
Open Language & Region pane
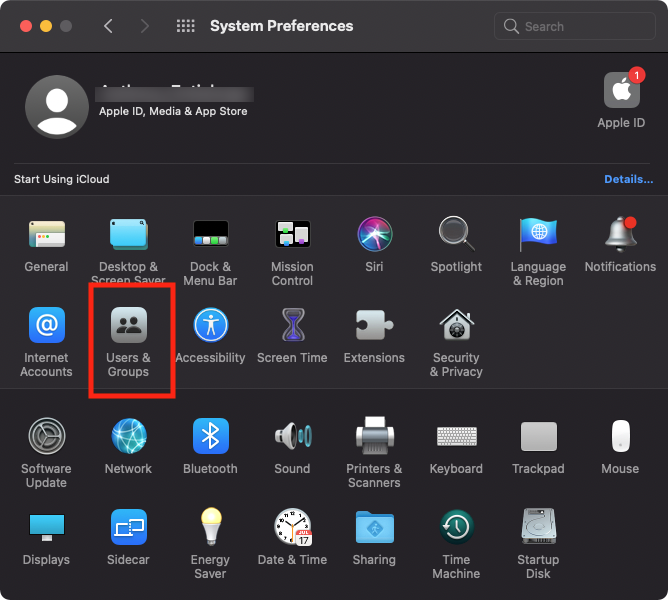point(538,234)
